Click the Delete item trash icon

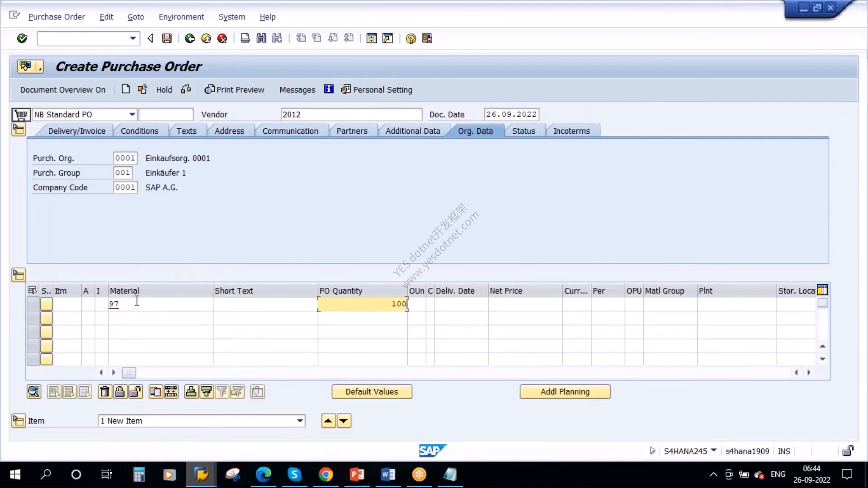pos(104,392)
